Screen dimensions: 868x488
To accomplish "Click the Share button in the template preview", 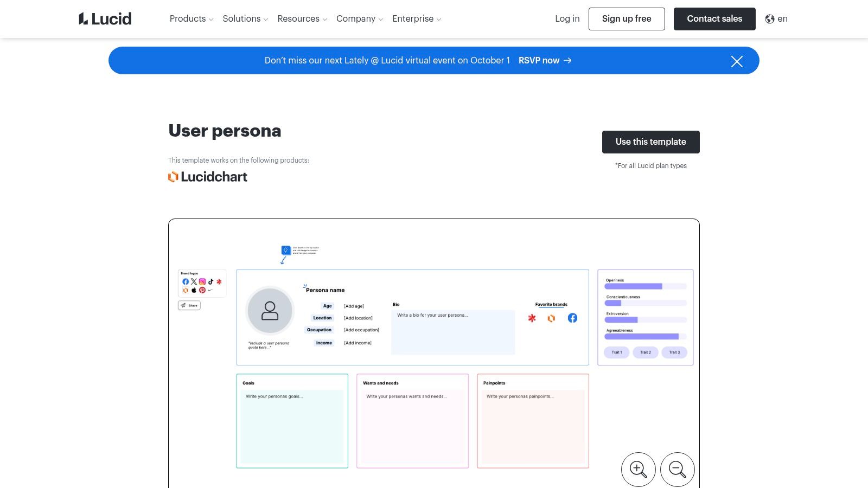I will (x=189, y=305).
